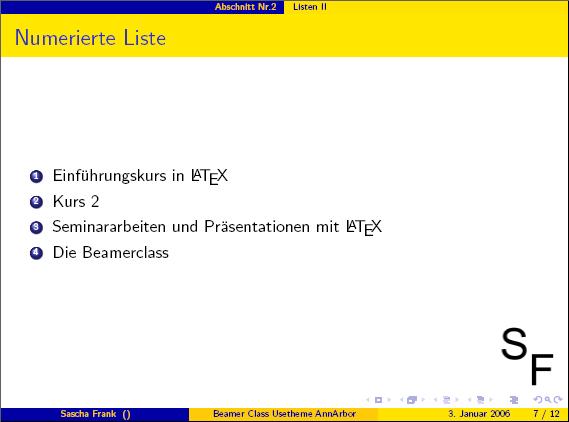Viewport: 569px width, 422px height.
Task: Click the slide icon in navigation bar
Action: (x=378, y=400)
